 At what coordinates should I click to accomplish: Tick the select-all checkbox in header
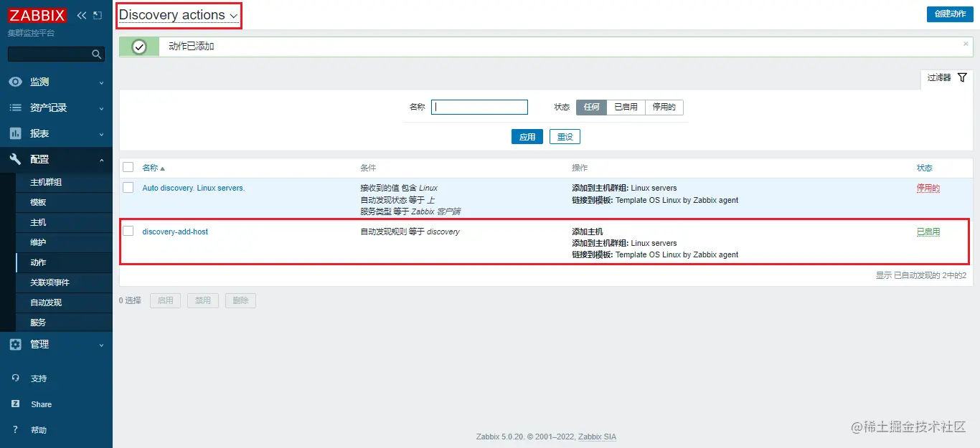pos(128,167)
